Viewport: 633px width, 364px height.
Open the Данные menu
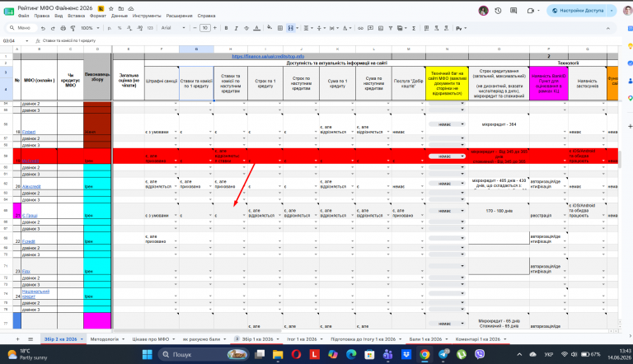tap(120, 16)
